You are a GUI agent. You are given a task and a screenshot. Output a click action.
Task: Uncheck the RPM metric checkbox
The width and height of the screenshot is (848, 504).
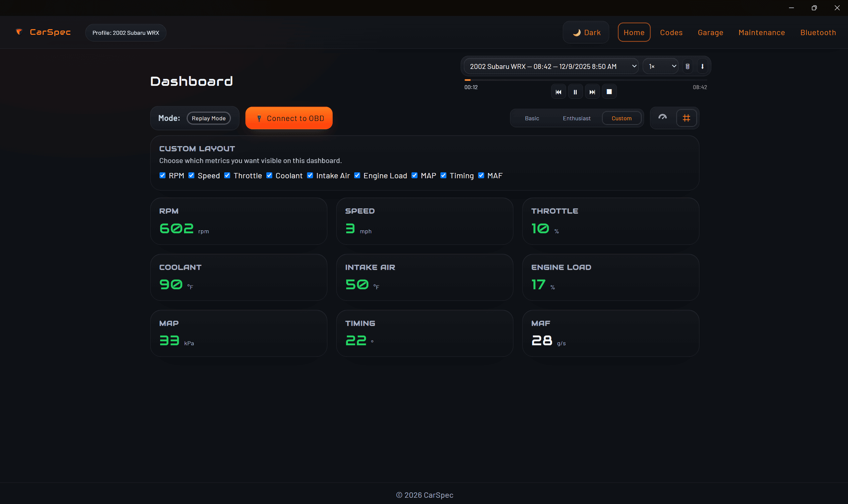coord(163,176)
